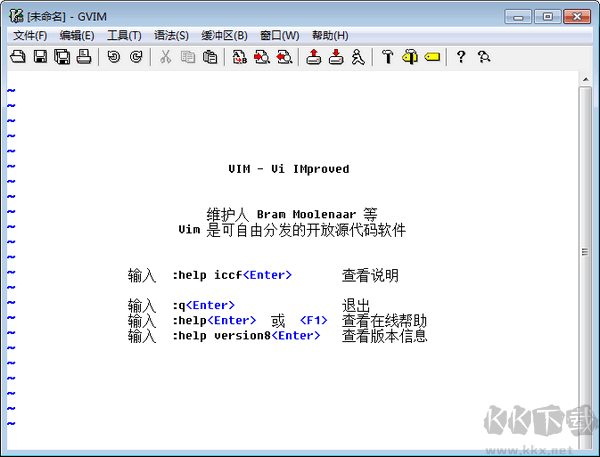
Task: Open the 窗口(W) menu
Action: pyautogui.click(x=280, y=36)
